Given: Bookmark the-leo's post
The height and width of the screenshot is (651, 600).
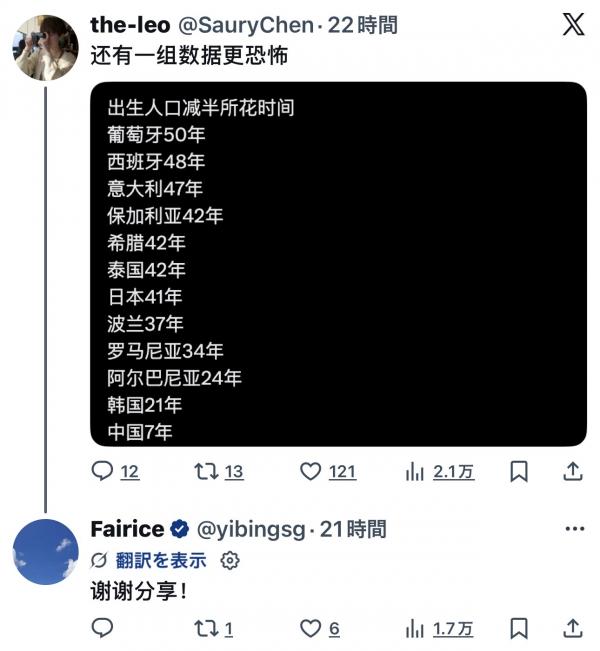Looking at the screenshot, I should point(519,471).
